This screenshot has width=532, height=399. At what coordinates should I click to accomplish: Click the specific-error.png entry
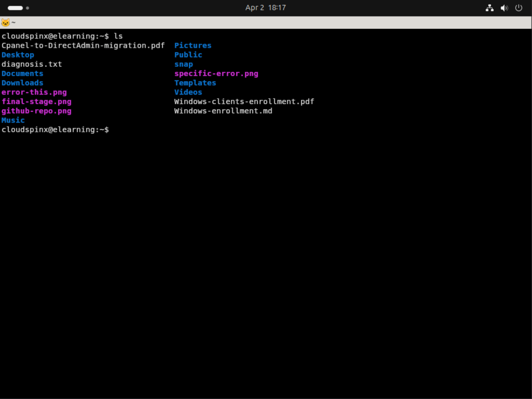(216, 73)
